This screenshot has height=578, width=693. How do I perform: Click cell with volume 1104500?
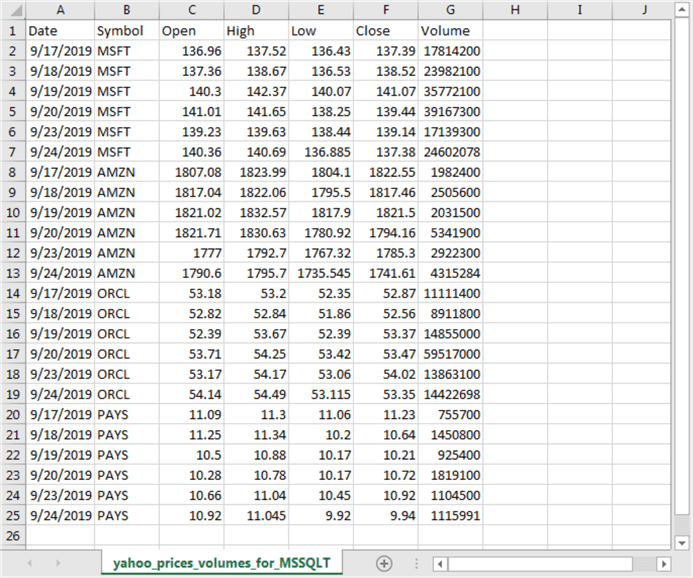click(450, 495)
